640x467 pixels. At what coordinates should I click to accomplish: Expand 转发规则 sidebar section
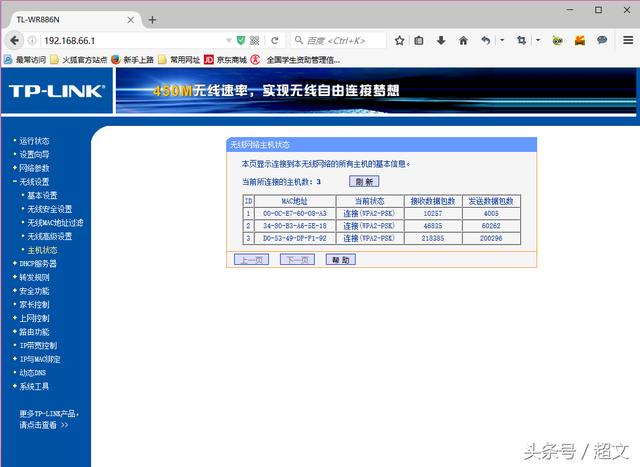click(x=34, y=277)
